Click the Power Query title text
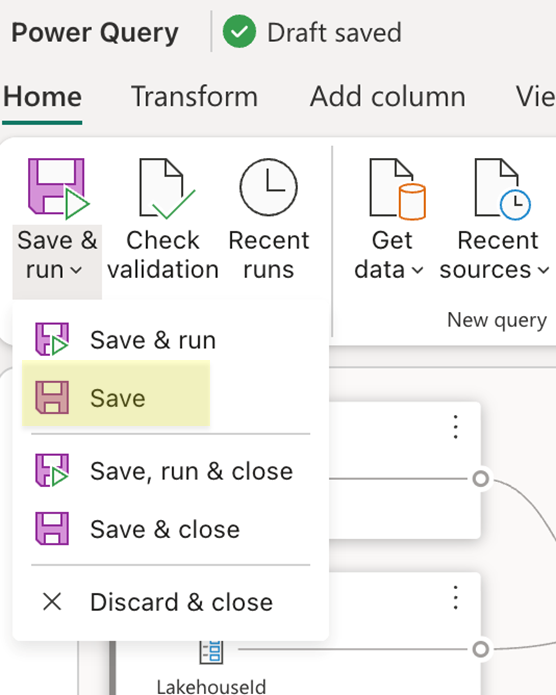The width and height of the screenshot is (556, 695). click(x=95, y=32)
